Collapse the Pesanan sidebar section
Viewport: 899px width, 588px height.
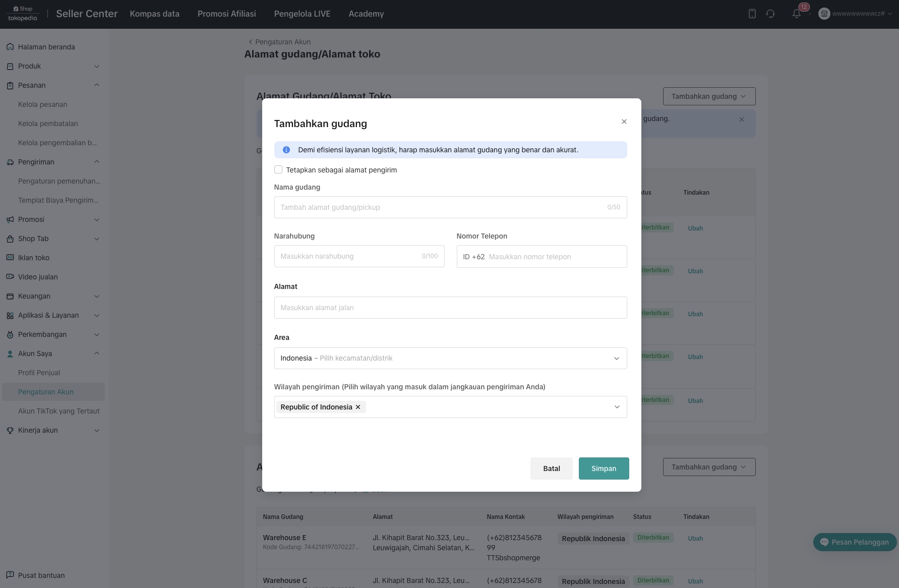(96, 85)
